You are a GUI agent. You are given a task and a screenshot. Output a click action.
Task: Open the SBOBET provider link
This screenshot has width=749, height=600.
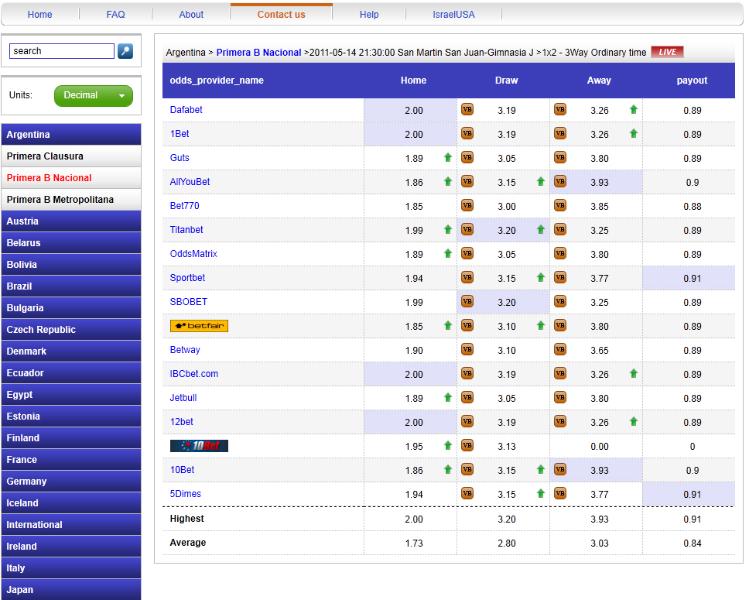(x=188, y=302)
